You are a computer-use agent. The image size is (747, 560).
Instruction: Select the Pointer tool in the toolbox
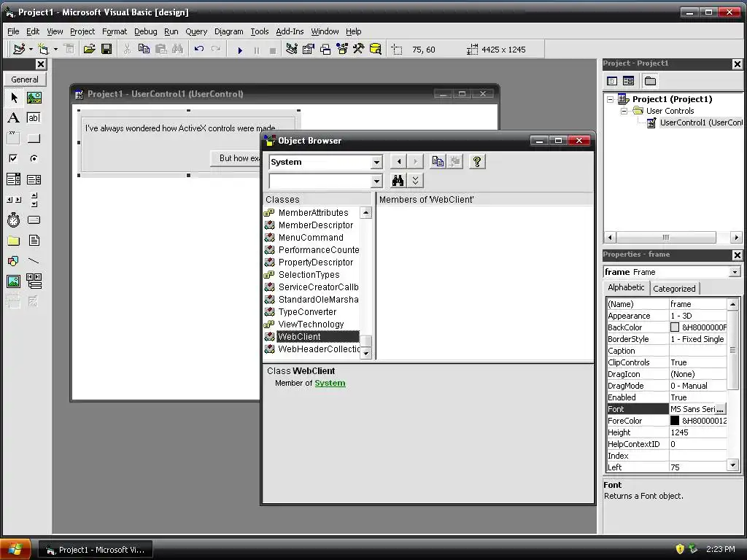14,98
